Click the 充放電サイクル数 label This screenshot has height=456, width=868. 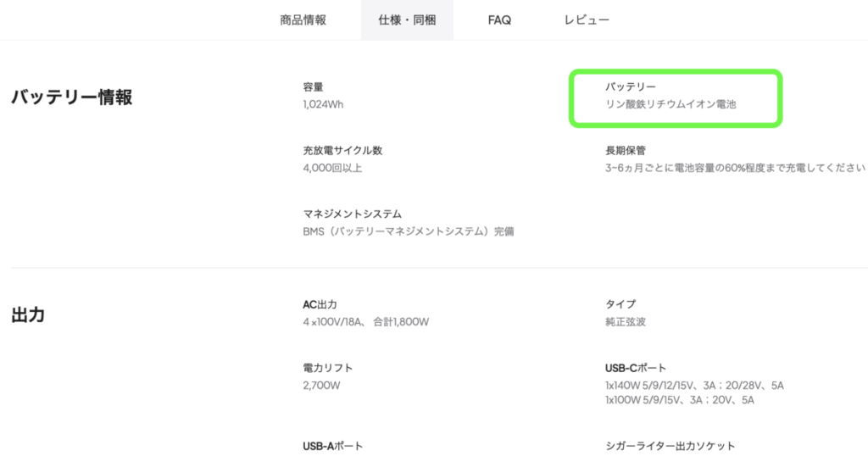(342, 150)
